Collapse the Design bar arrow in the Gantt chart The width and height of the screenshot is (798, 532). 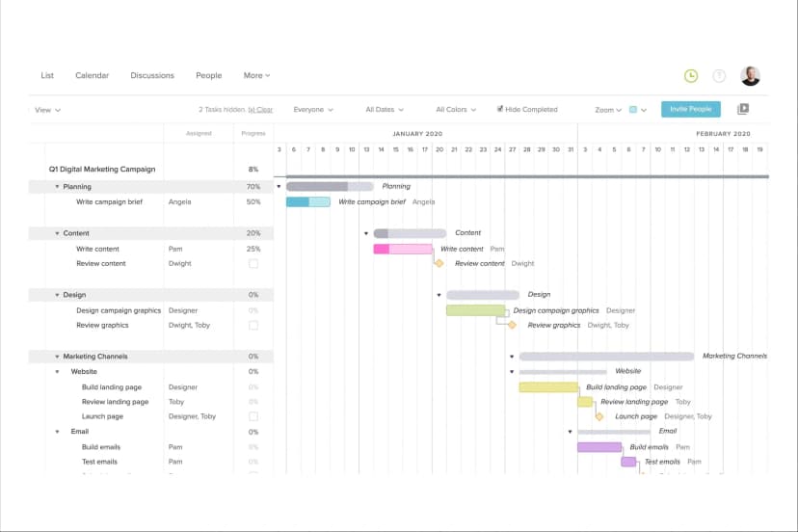click(x=439, y=295)
